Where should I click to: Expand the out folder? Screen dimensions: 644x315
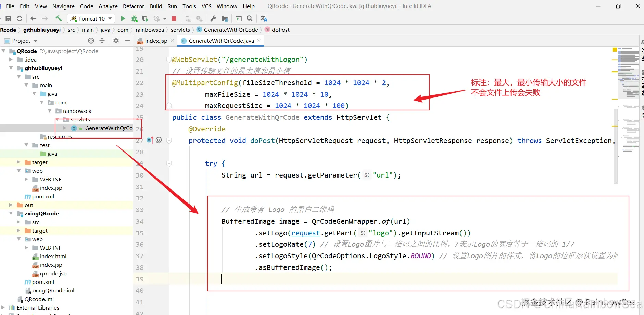click(11, 205)
